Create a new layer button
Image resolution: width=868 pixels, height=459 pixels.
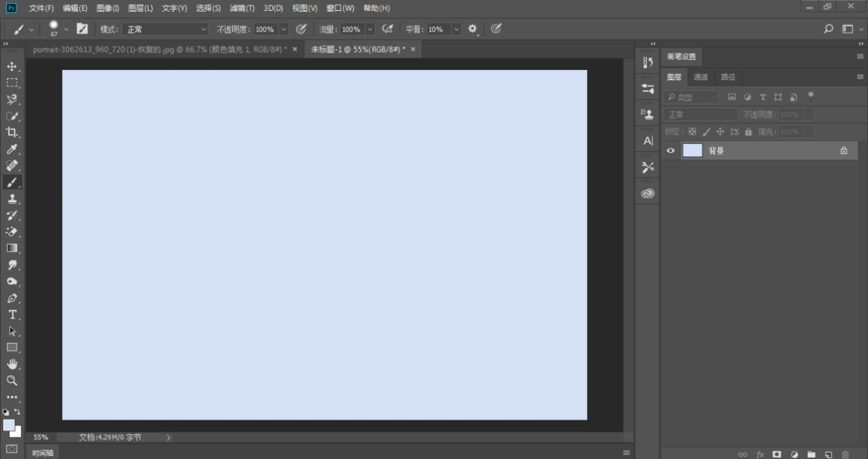[828, 454]
